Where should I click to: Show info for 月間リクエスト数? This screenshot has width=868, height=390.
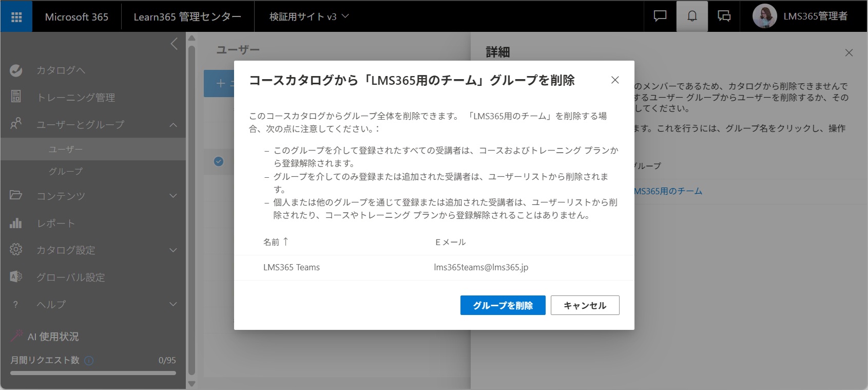coord(89,360)
